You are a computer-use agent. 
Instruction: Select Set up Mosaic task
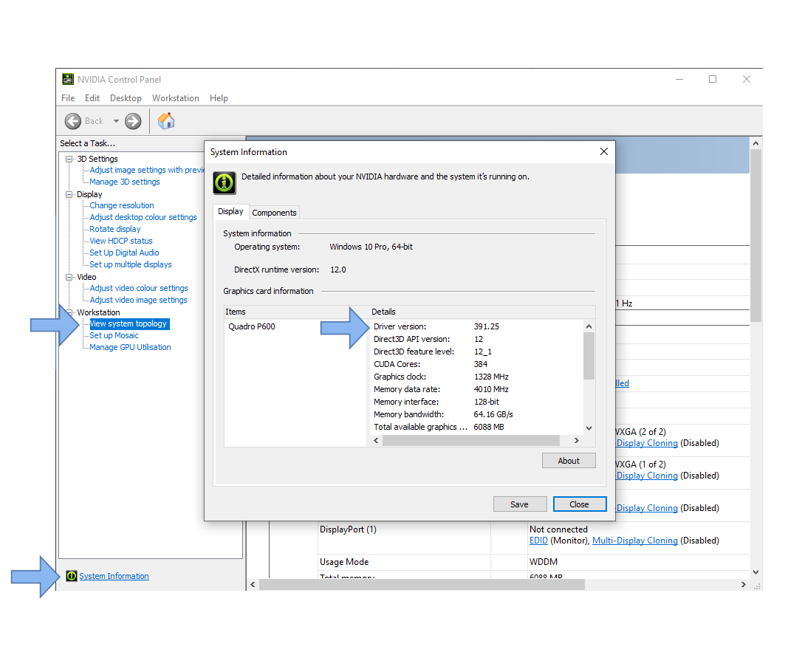pyautogui.click(x=114, y=335)
